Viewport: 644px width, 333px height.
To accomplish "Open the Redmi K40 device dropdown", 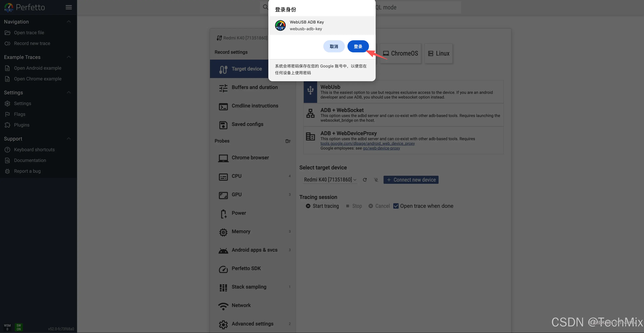I will (330, 180).
